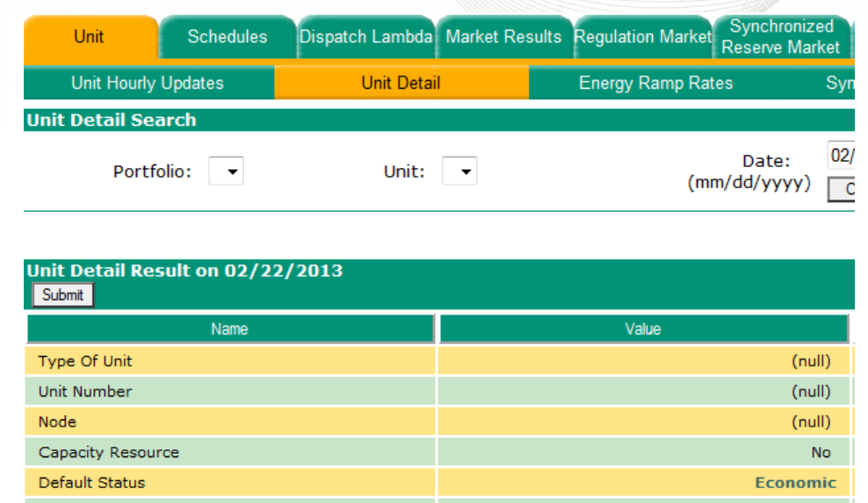Open the Dispatch Lambda tab
Viewport: 868px width, 503px height.
click(365, 37)
